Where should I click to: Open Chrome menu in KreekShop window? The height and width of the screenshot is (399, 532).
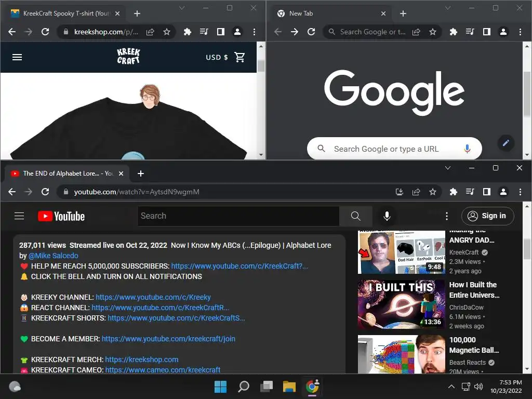point(254,32)
